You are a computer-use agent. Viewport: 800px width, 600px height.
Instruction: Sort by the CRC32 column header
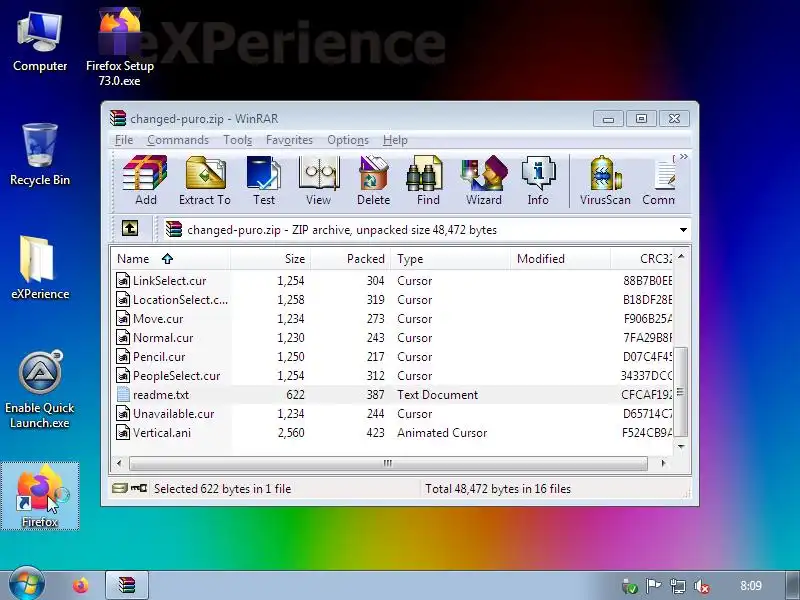coord(642,259)
